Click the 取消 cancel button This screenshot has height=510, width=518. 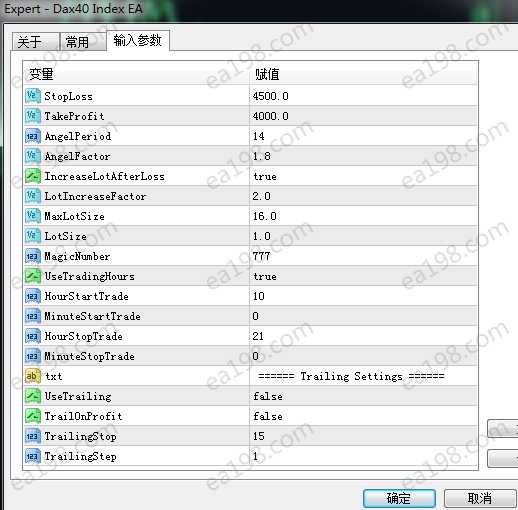[x=480, y=499]
